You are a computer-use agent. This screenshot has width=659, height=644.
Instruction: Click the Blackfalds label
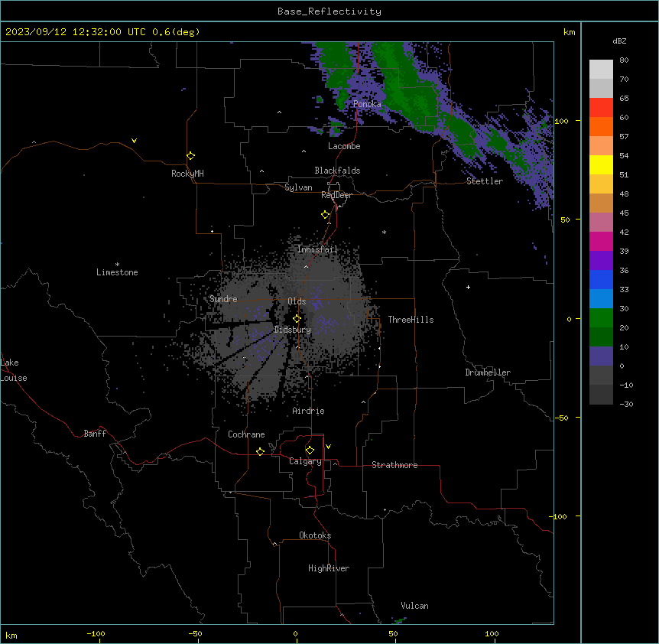pyautogui.click(x=337, y=171)
